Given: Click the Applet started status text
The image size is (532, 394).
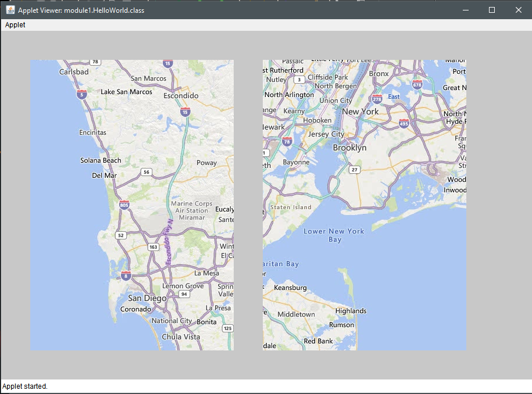Looking at the screenshot, I should point(24,386).
